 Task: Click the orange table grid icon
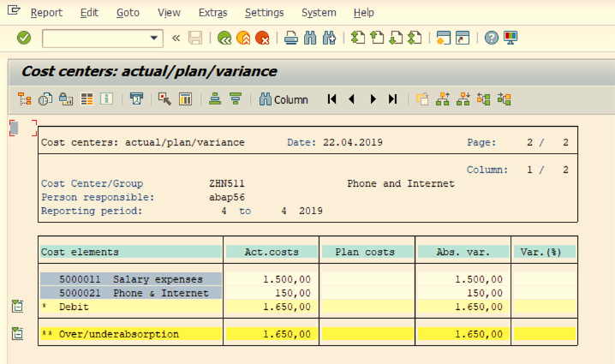pos(87,99)
